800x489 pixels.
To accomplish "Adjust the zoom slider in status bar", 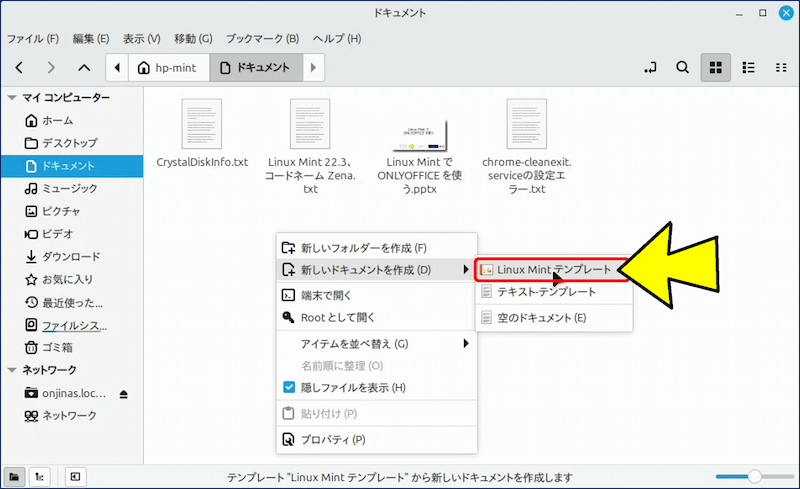I will (755, 477).
